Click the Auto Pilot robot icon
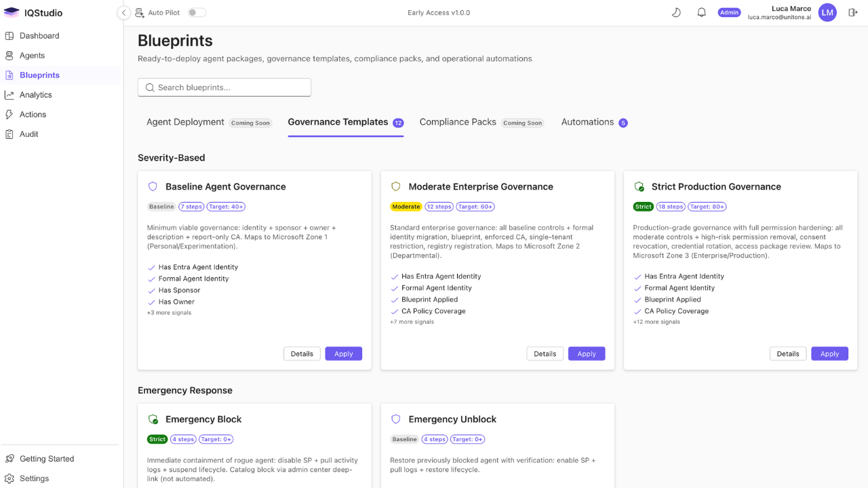This screenshot has height=488, width=868. (x=140, y=13)
